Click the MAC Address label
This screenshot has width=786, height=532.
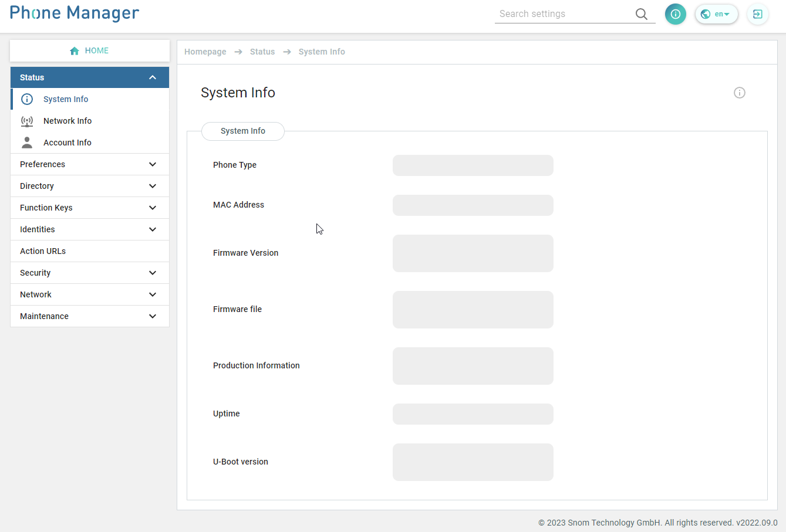pyautogui.click(x=238, y=205)
